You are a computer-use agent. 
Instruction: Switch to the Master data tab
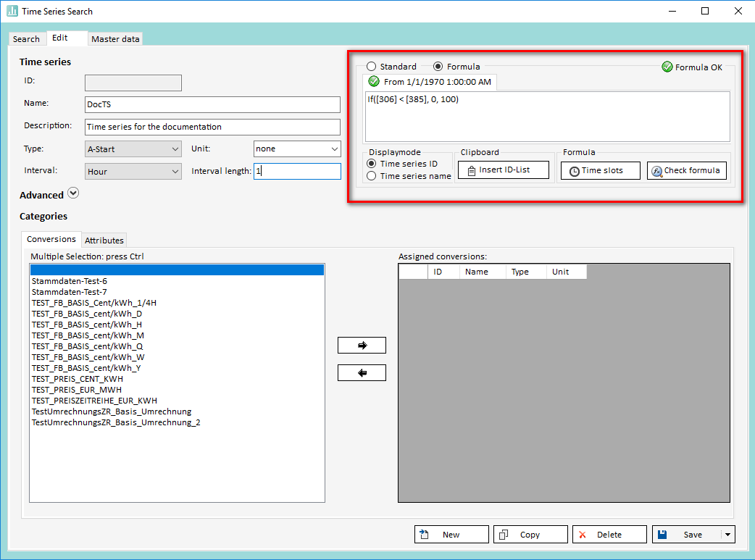pyautogui.click(x=115, y=39)
